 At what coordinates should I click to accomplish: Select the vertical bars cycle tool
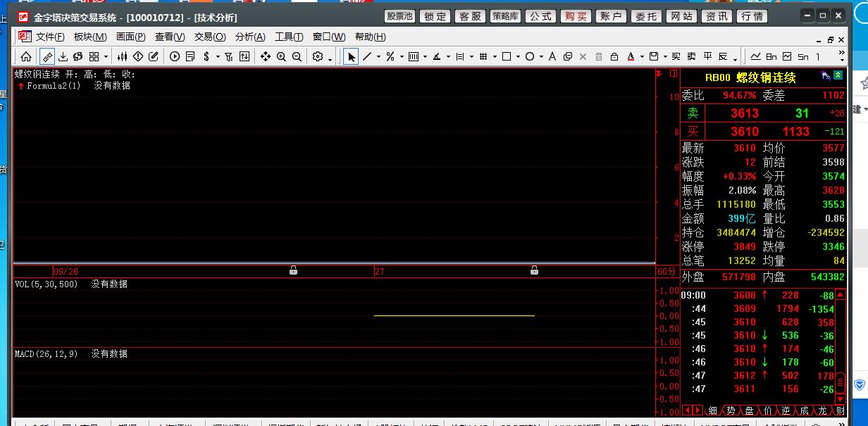(414, 57)
